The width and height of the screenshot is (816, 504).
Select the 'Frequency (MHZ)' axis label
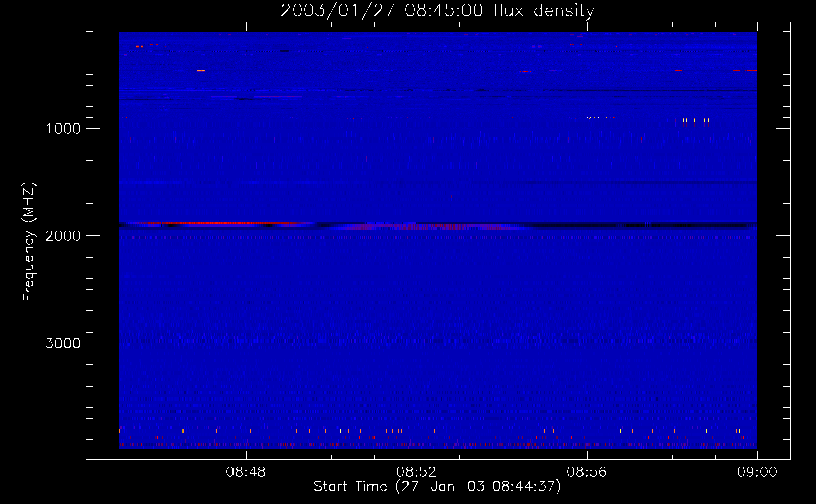29,242
